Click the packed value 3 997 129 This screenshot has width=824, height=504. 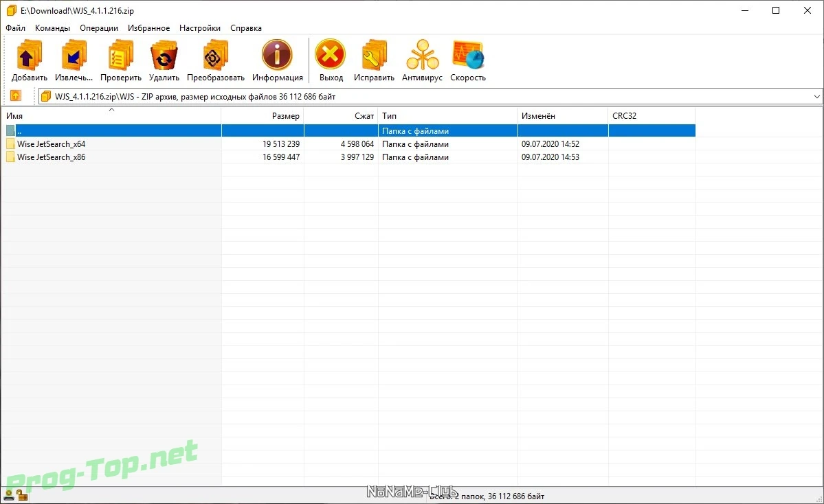pos(357,157)
